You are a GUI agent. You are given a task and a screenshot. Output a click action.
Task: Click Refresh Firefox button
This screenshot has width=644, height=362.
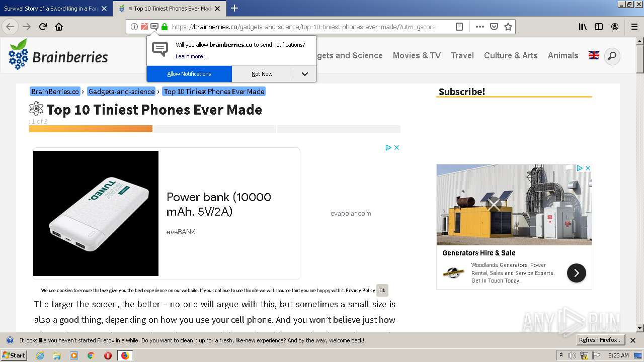click(x=600, y=340)
